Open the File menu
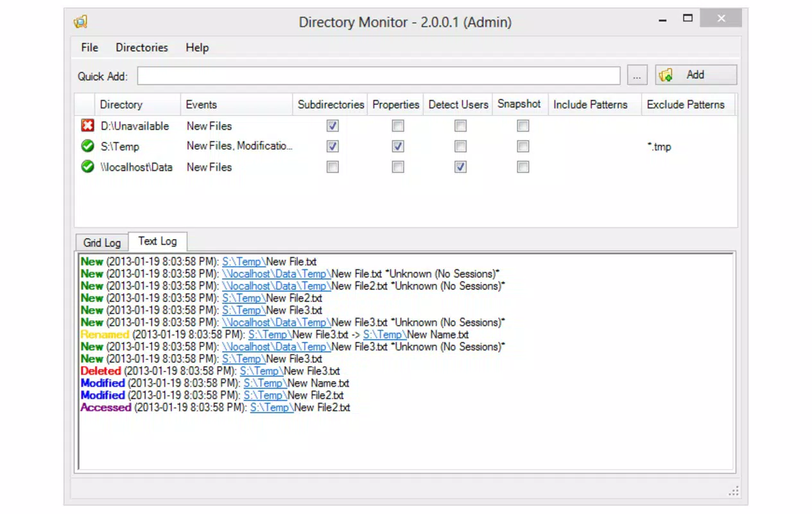Viewport: 812px width, 514px height. [90, 48]
